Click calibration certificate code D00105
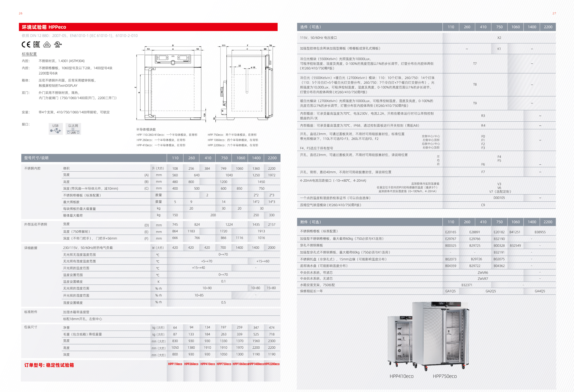 (x=499, y=198)
